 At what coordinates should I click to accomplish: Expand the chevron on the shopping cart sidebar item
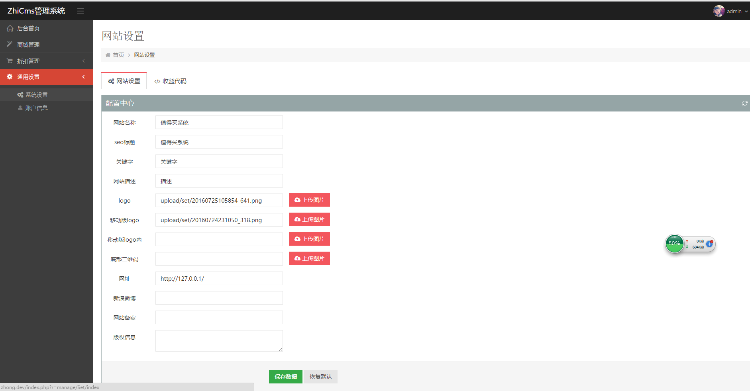pos(84,61)
